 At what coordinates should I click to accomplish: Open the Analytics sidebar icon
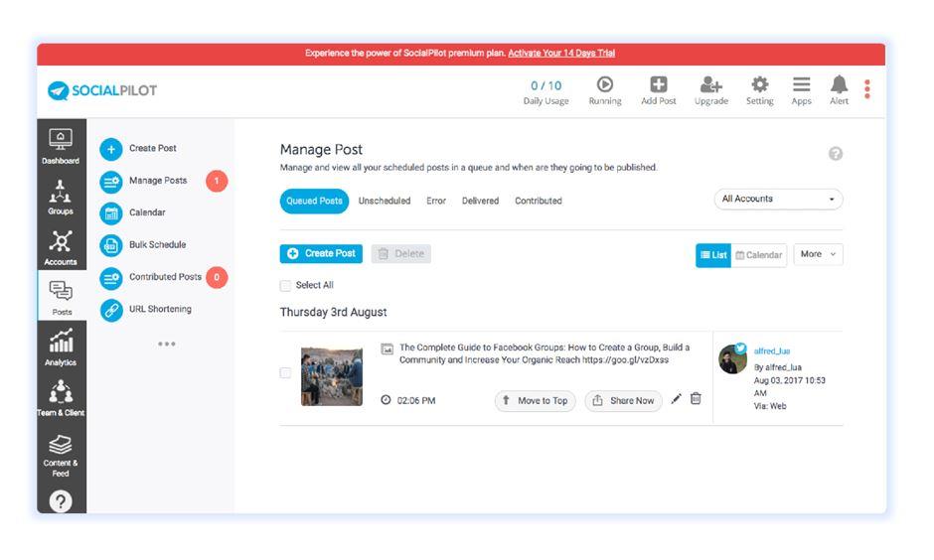[61, 347]
